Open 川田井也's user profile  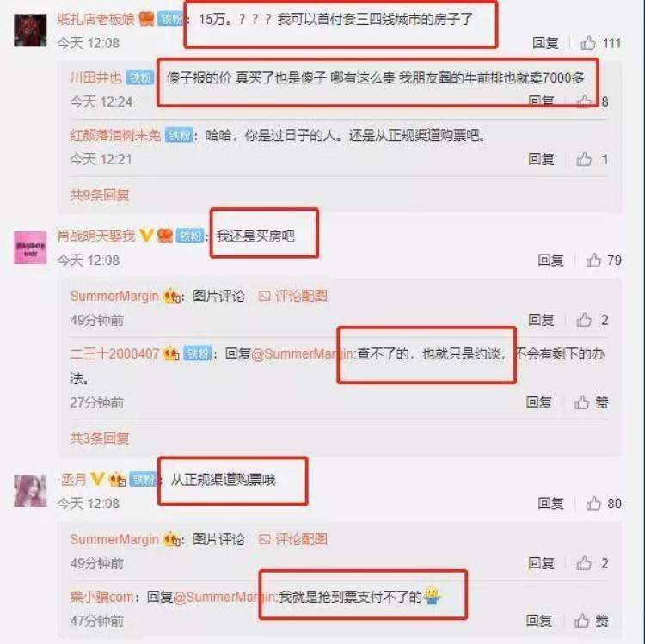pos(95,77)
